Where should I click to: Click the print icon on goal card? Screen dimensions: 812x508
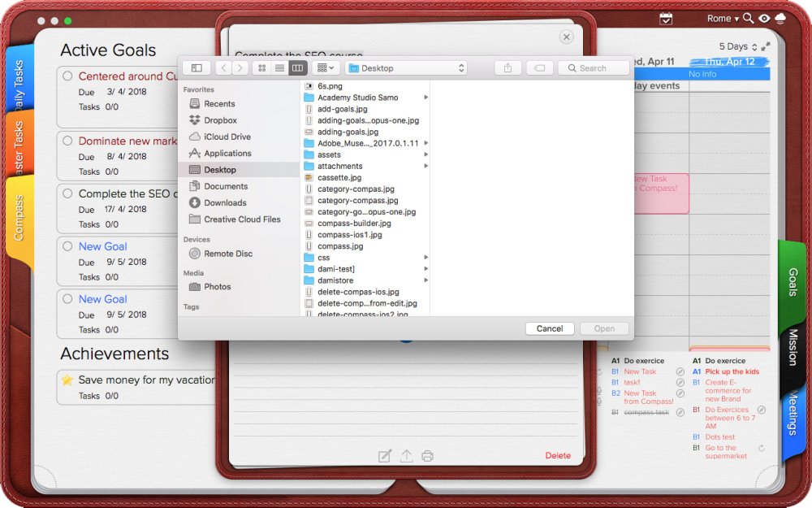(x=427, y=456)
